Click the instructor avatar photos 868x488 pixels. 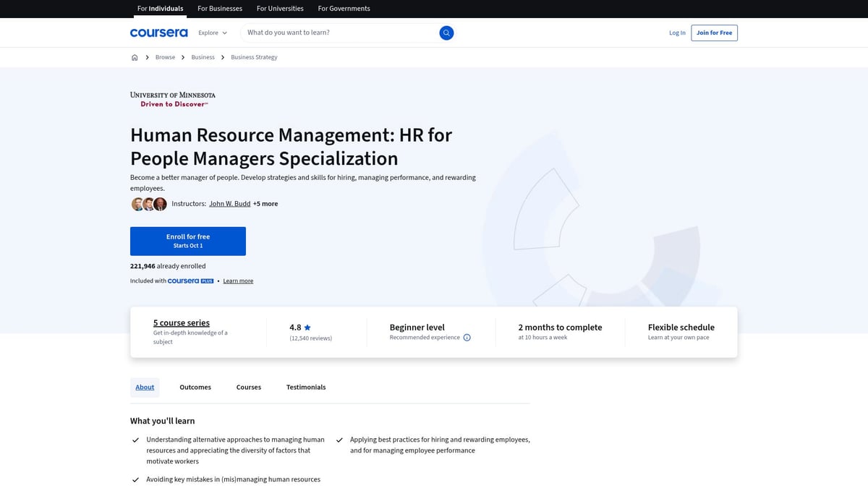pos(149,204)
